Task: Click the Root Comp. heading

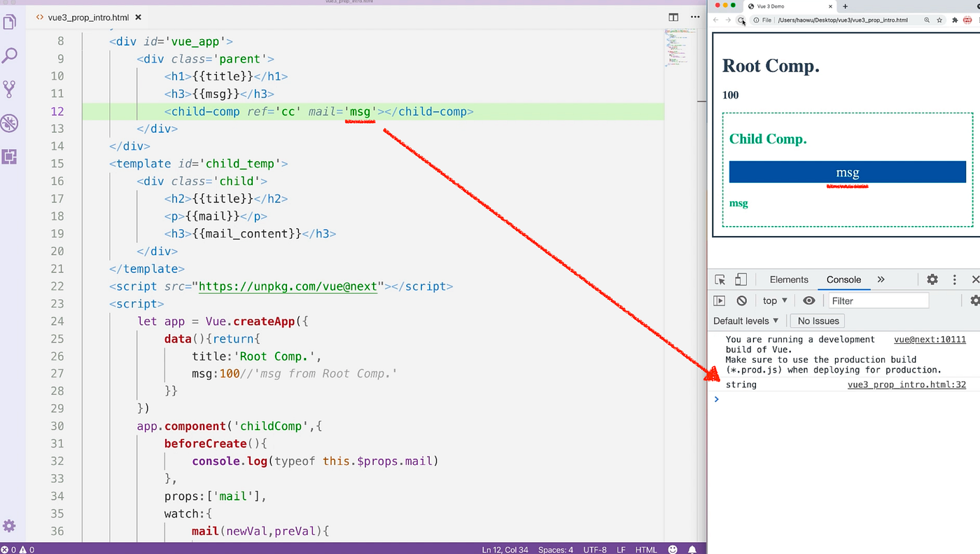Action: tap(771, 67)
